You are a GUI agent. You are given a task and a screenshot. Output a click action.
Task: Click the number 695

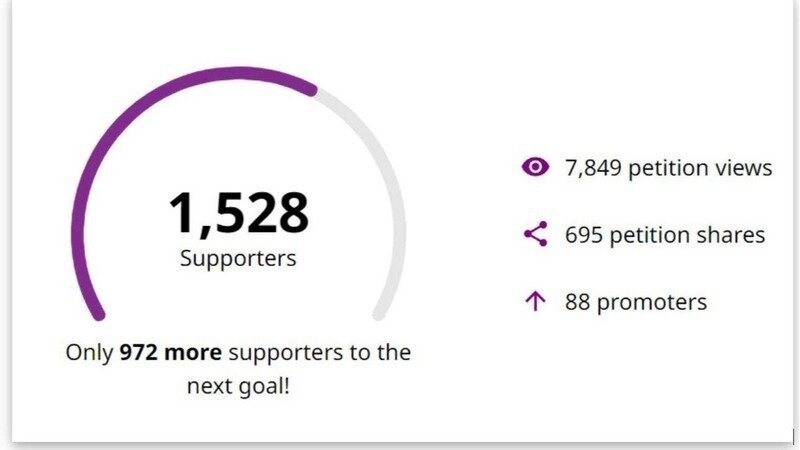pyautogui.click(x=584, y=235)
